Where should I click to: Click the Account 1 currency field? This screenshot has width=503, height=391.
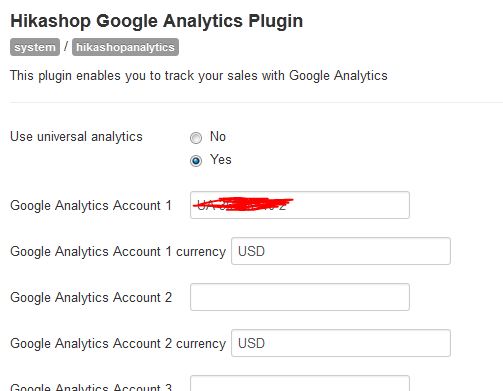[x=341, y=251]
